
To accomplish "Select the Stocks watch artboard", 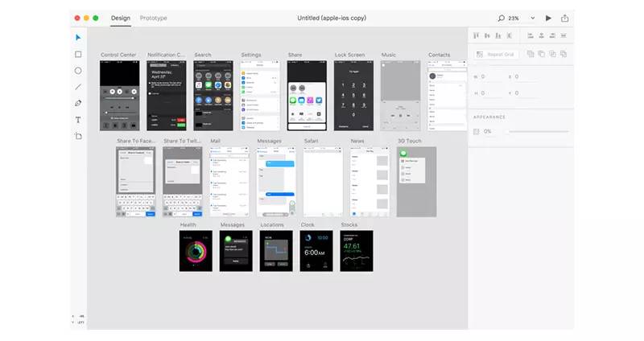I will (356, 251).
